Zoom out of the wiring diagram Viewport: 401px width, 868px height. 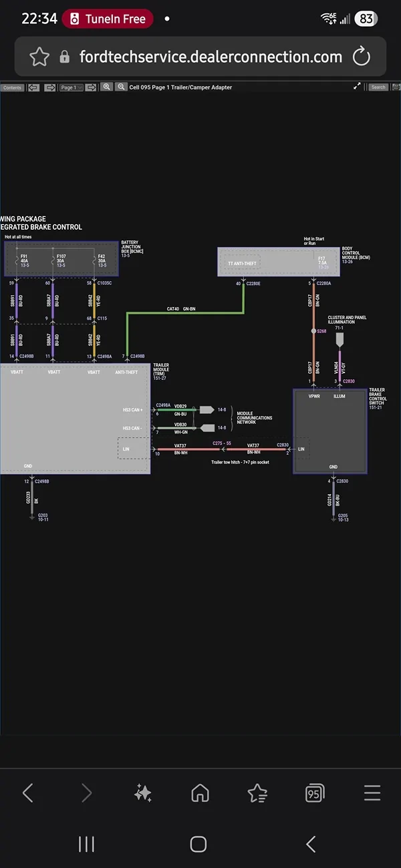(x=121, y=87)
